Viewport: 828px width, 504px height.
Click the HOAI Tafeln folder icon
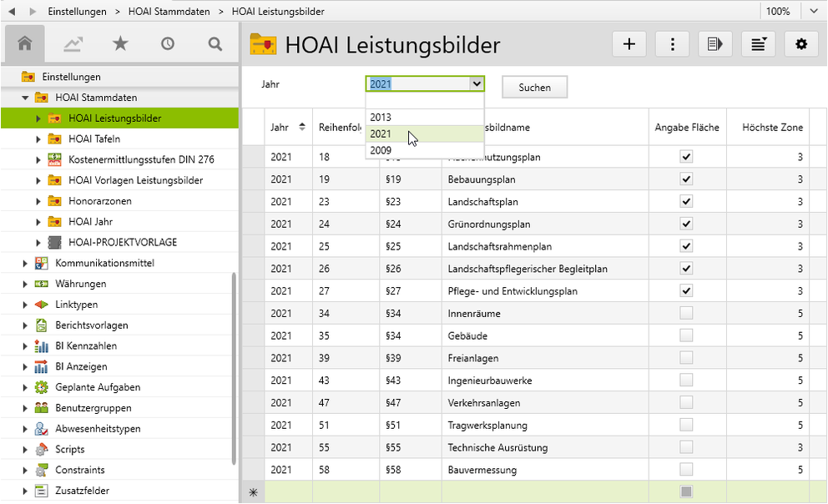pos(54,139)
